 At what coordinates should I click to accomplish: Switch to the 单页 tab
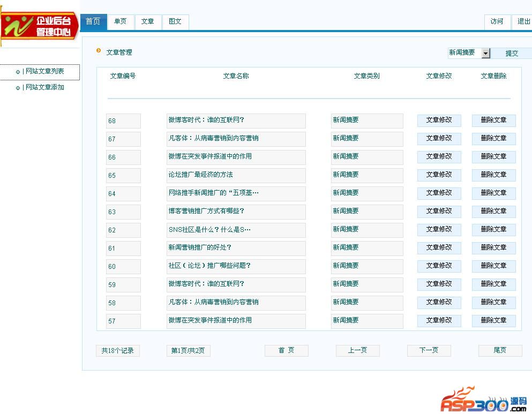(120, 22)
